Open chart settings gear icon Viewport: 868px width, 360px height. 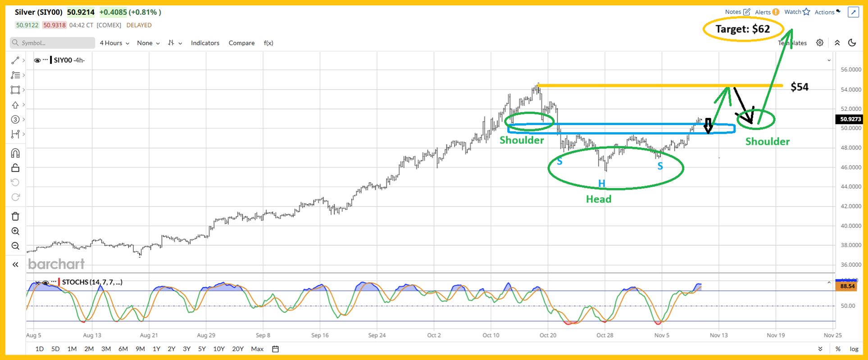pos(820,43)
